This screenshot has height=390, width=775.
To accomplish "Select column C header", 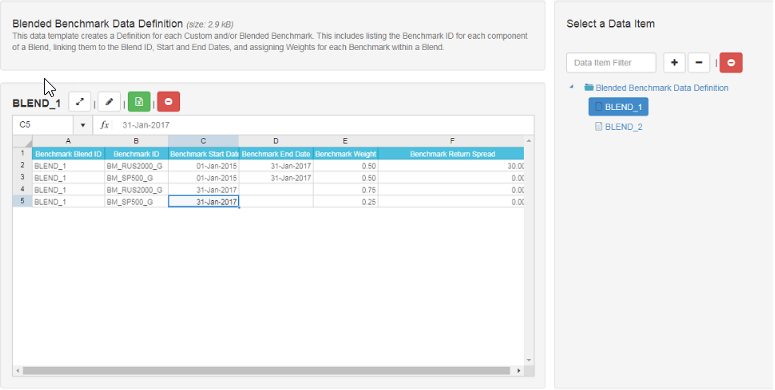I will click(203, 141).
